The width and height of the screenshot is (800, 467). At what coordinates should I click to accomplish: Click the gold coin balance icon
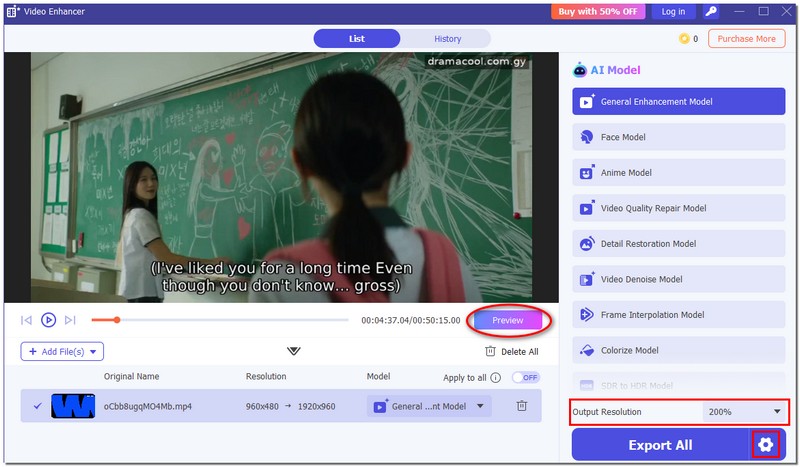tap(684, 39)
